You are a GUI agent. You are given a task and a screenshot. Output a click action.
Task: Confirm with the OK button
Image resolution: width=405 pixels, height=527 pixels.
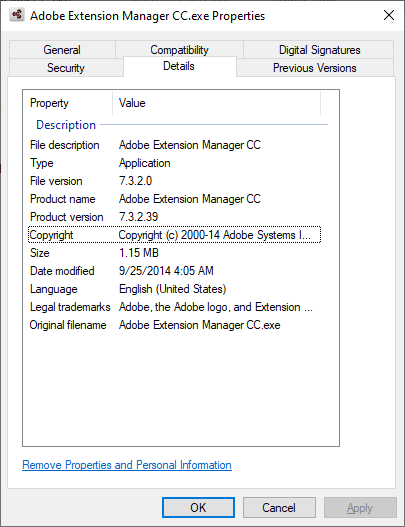tap(198, 508)
